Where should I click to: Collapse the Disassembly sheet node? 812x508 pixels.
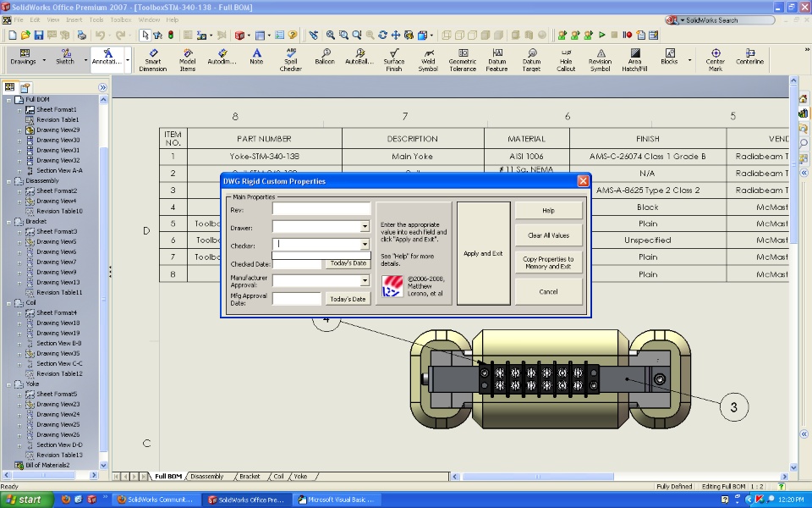[x=8, y=181]
